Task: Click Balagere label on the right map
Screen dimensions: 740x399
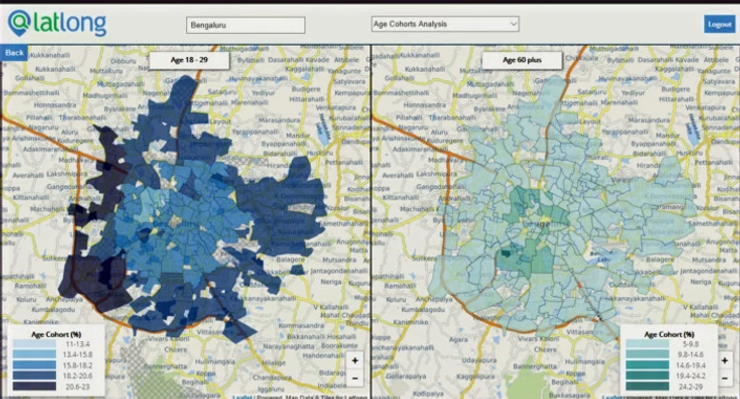Action: point(660,260)
